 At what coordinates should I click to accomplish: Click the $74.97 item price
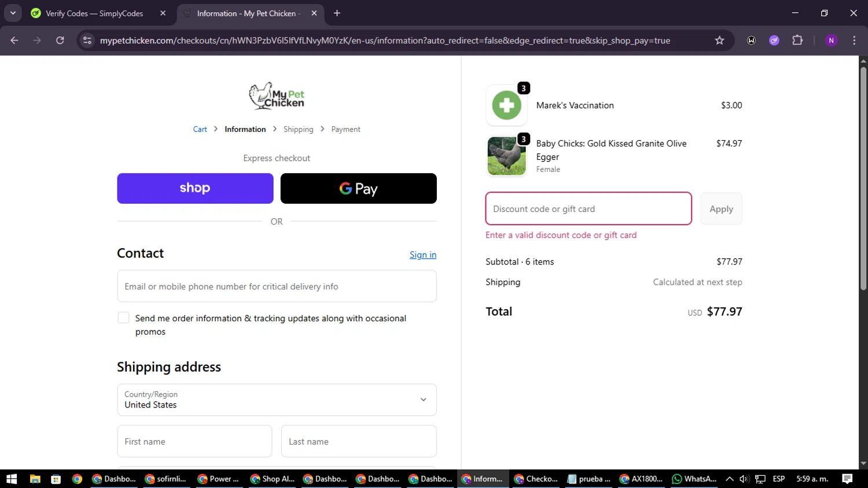[x=729, y=144]
